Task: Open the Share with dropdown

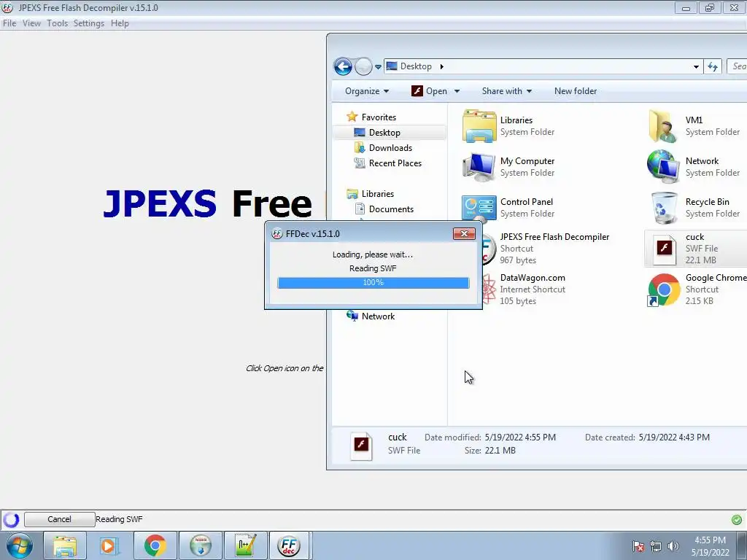Action: [x=506, y=91]
